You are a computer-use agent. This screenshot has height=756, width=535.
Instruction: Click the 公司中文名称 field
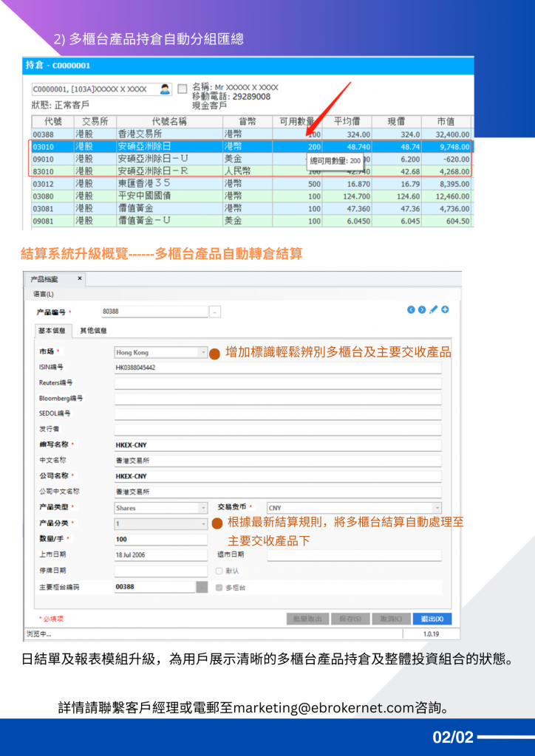[278, 492]
